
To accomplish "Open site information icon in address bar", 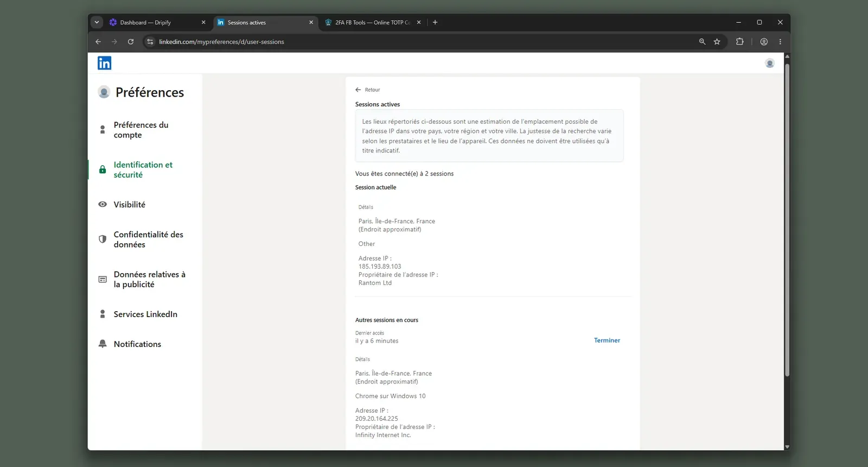I will pyautogui.click(x=150, y=42).
